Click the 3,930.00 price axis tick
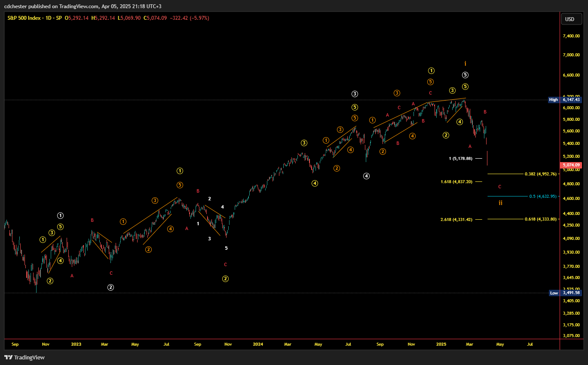588x365 pixels. [571, 252]
